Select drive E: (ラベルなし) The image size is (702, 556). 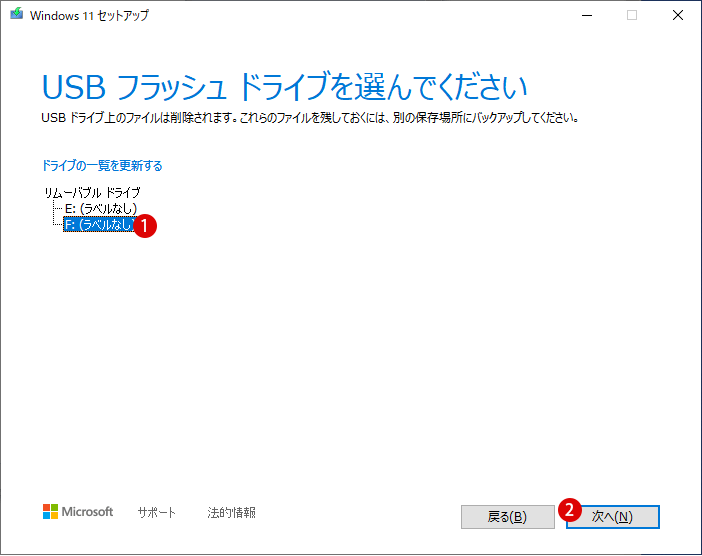point(101,209)
